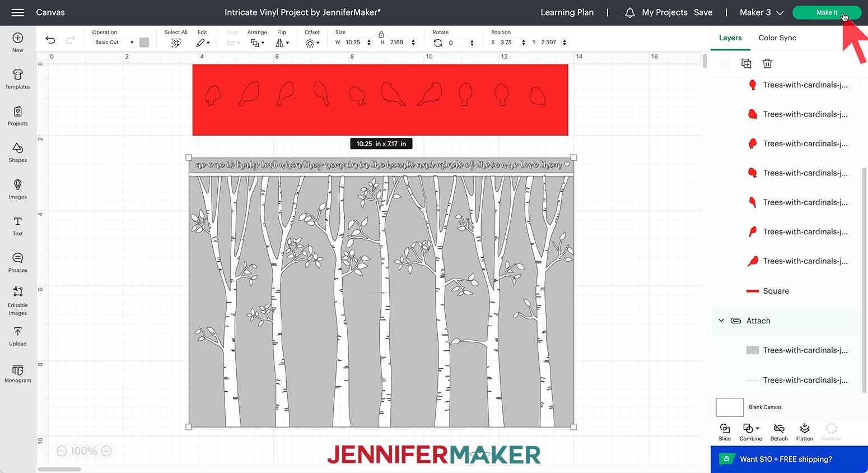The height and width of the screenshot is (473, 868).
Task: Open the Operation Basic Cut dropdown
Action: coord(114,43)
